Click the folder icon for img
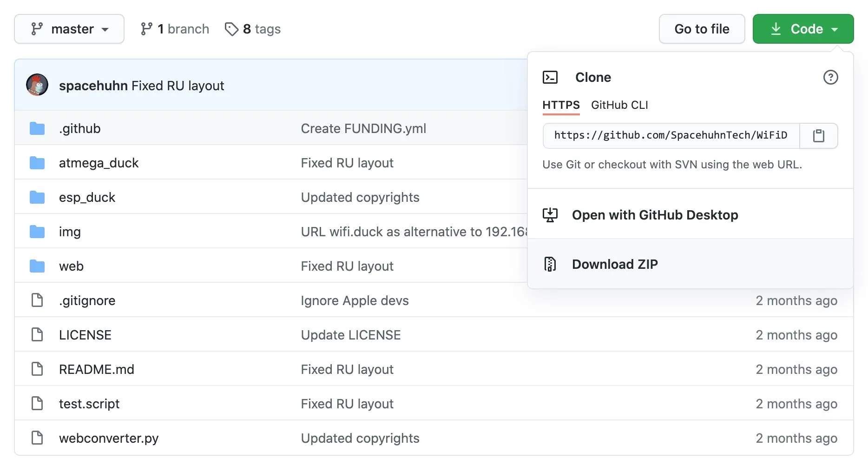This screenshot has width=868, height=466. pos(37,232)
